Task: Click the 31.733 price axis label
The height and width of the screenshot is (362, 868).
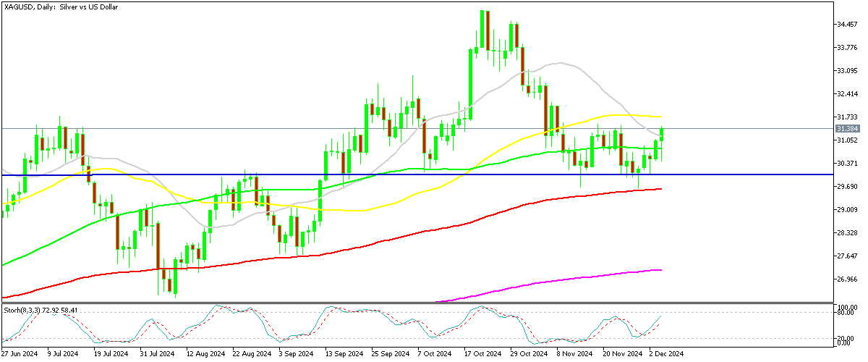Action: [x=847, y=117]
